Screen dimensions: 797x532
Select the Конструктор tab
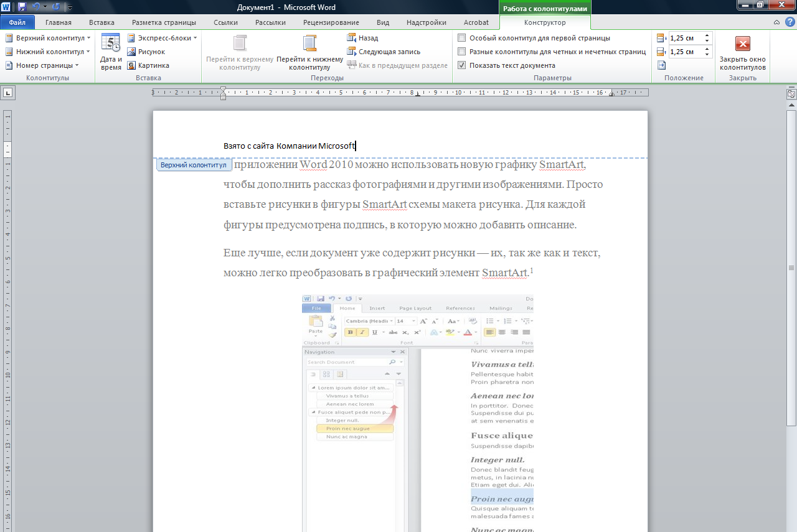click(x=545, y=22)
